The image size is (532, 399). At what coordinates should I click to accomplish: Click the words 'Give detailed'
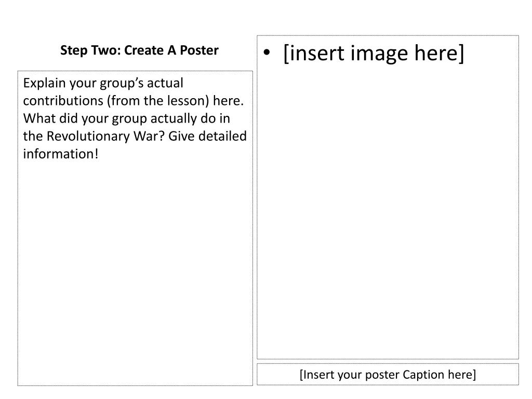tap(207, 136)
